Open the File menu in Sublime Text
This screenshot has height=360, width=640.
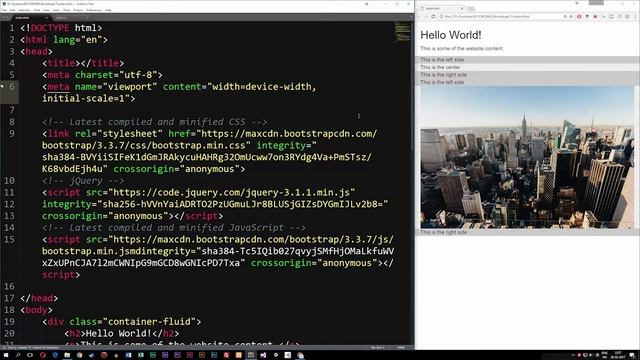(x=4, y=10)
